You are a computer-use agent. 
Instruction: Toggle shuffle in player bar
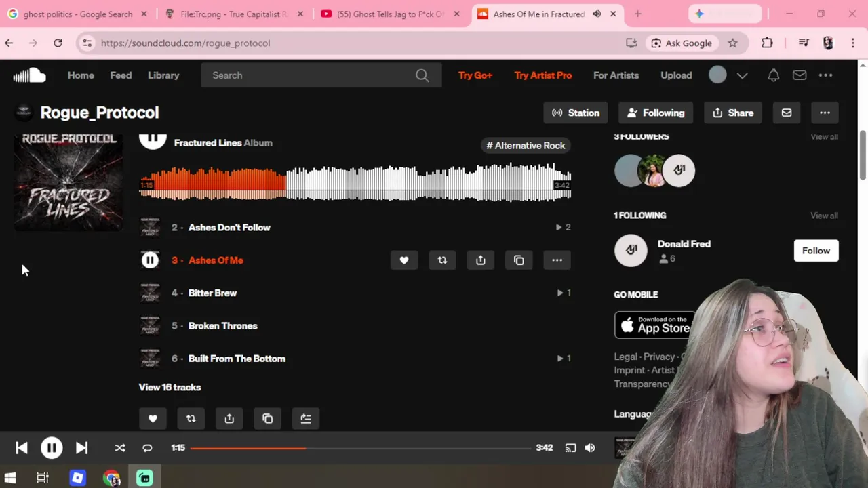pyautogui.click(x=120, y=448)
